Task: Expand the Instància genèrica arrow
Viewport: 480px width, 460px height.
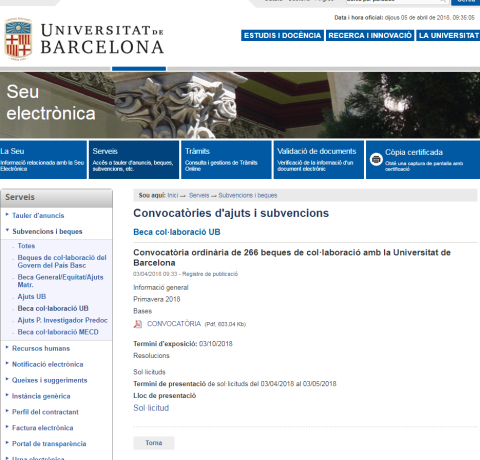Action: coord(7,395)
